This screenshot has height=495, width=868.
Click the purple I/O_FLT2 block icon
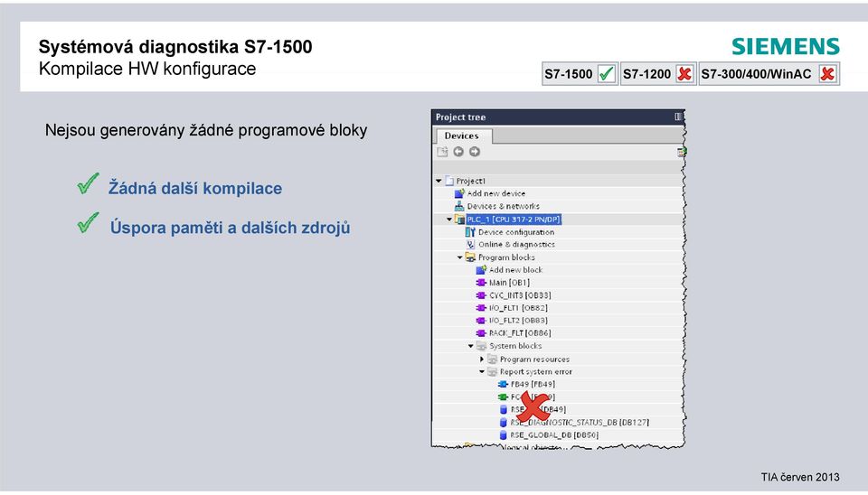point(481,321)
